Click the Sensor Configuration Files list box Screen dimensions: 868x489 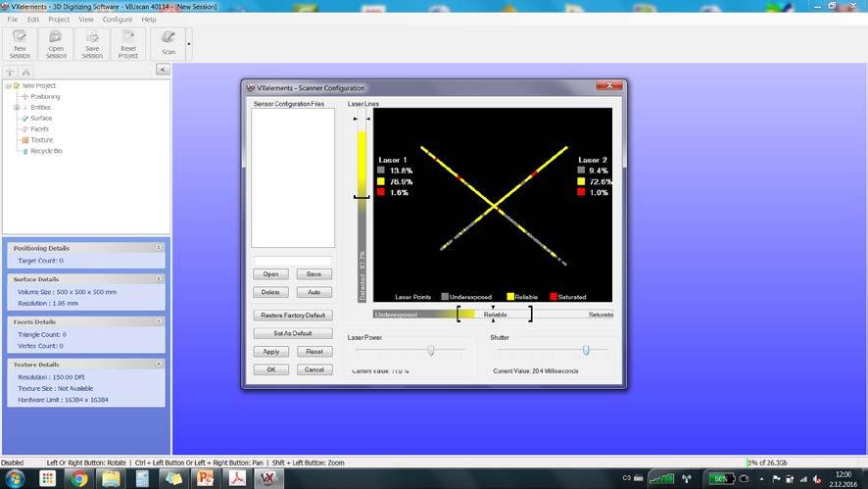pos(293,177)
